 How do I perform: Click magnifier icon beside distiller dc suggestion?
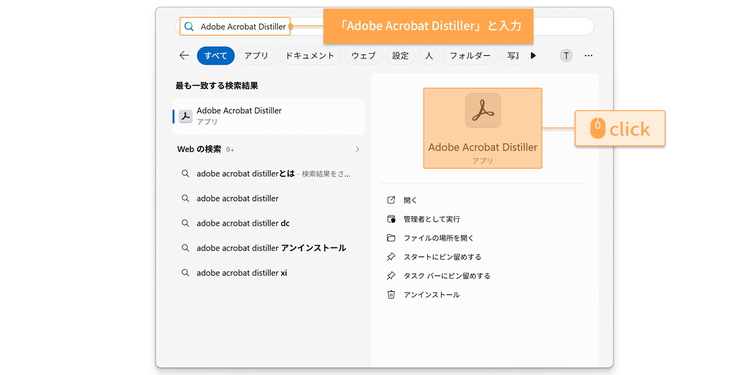click(x=185, y=223)
